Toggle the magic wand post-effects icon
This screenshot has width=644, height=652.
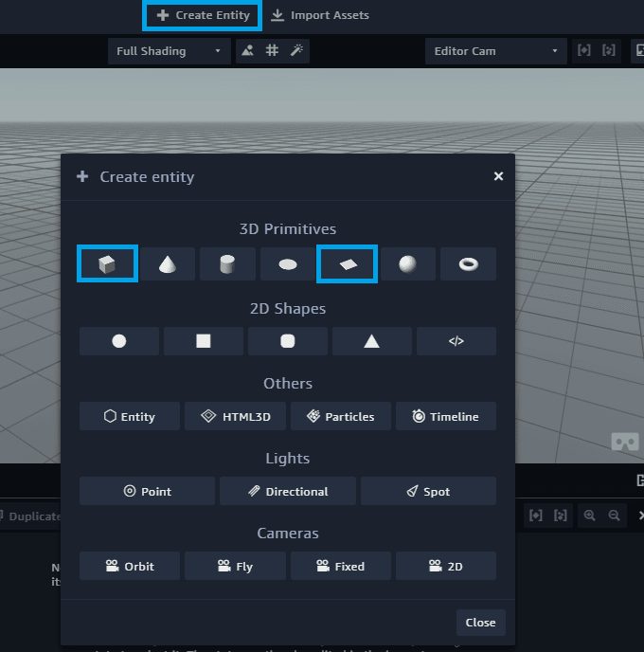point(296,51)
